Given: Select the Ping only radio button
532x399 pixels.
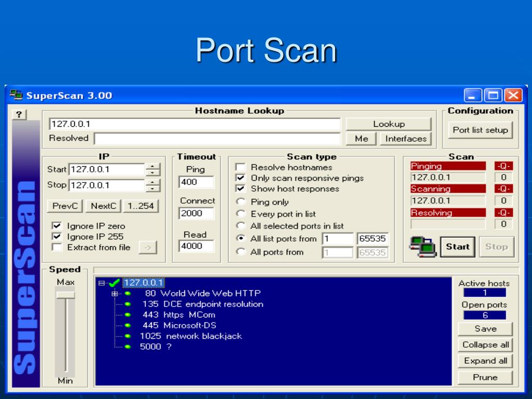Looking at the screenshot, I should [241, 202].
